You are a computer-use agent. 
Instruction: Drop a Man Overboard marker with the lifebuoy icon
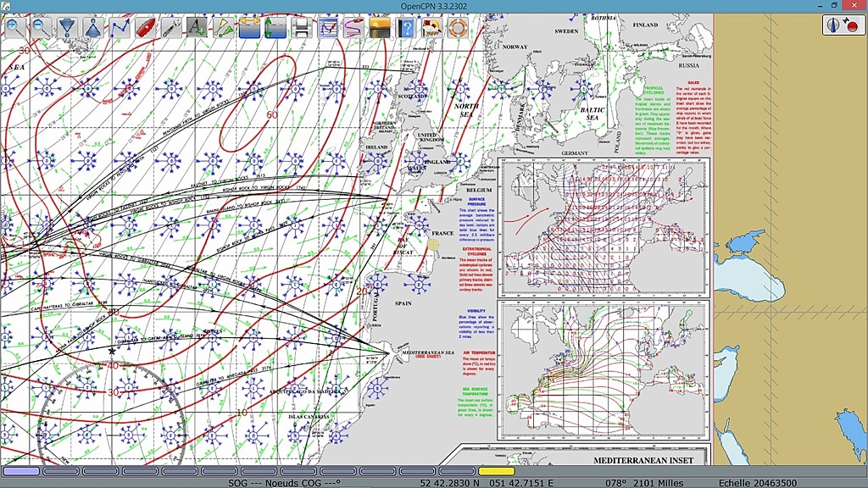point(458,27)
